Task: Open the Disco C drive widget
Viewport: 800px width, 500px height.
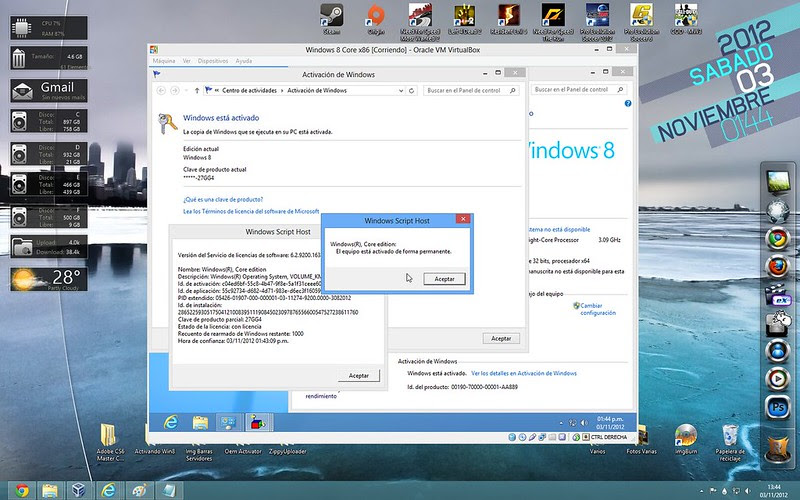Action: (49, 121)
